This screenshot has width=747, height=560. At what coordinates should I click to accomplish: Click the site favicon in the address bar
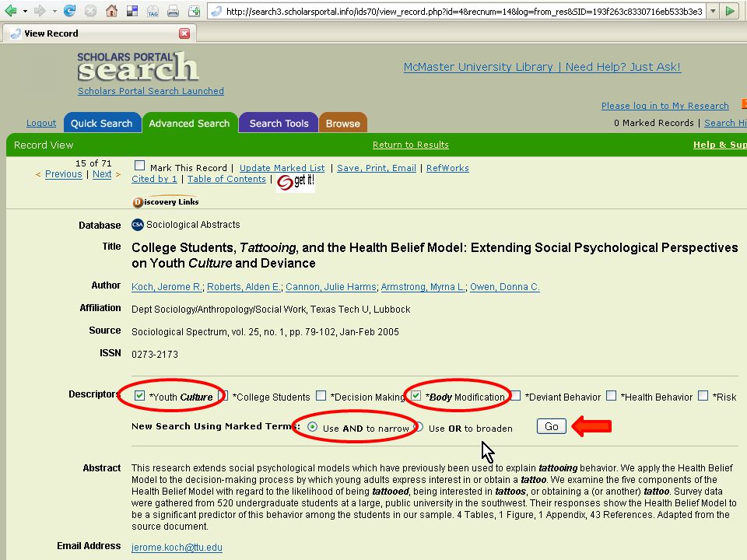[216, 12]
